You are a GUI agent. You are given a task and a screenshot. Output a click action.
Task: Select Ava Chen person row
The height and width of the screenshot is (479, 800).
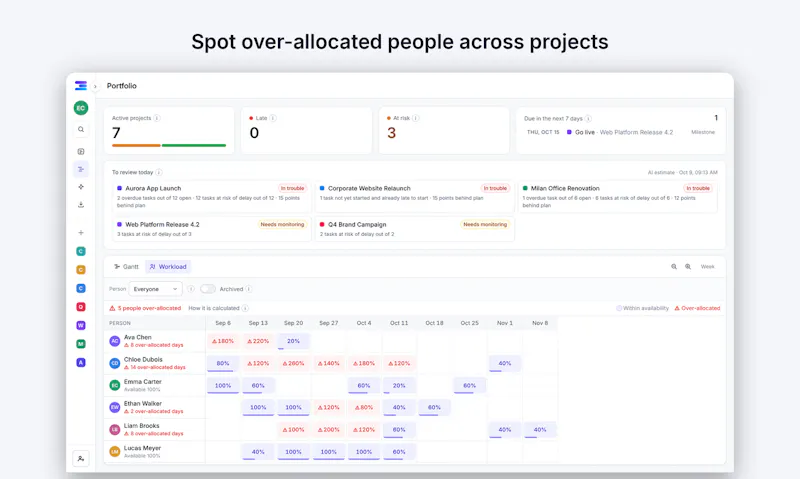(x=155, y=341)
